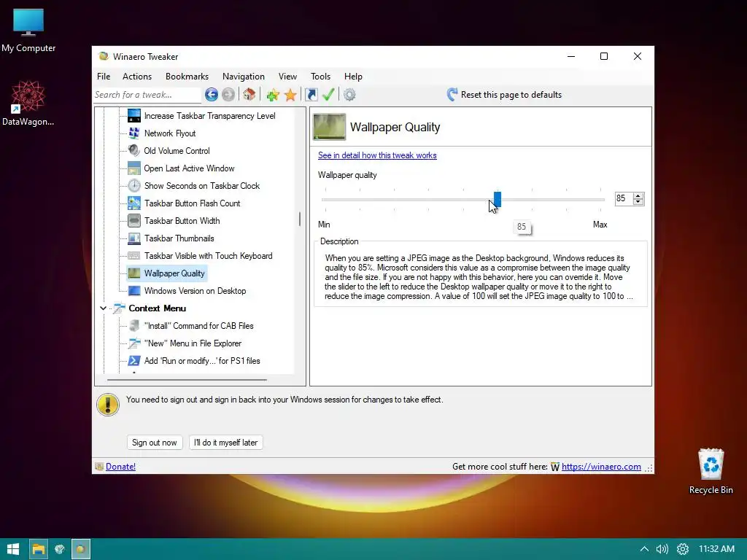Viewport: 747px width, 560px height.
Task: Click the export shortcut arrow icon
Action: pos(311,95)
